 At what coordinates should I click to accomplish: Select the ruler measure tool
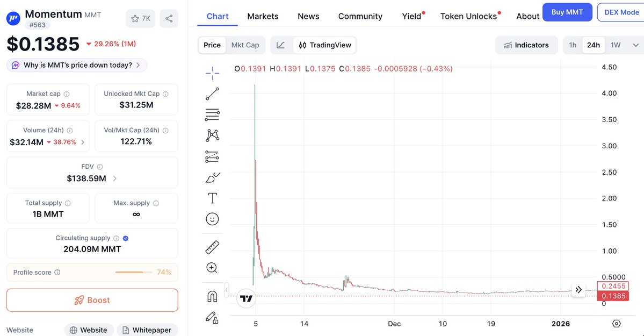coord(213,247)
